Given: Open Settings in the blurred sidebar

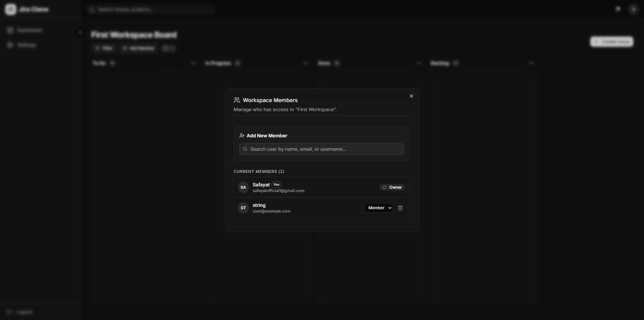Looking at the screenshot, I should click(26, 45).
